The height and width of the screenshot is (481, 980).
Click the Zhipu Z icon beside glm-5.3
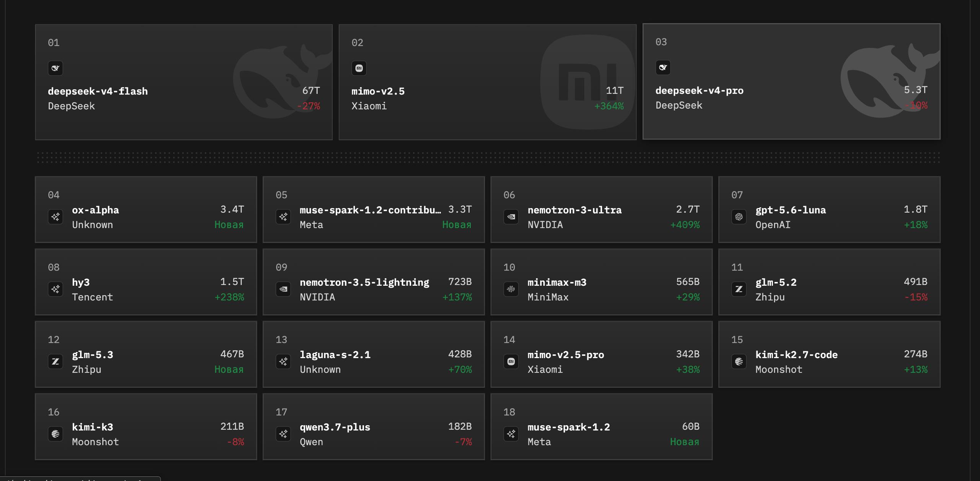pyautogui.click(x=56, y=362)
